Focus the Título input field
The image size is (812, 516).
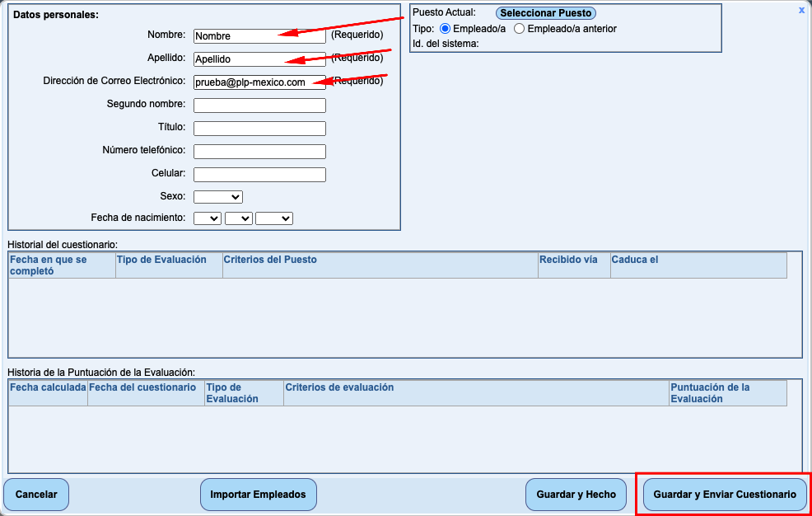259,129
